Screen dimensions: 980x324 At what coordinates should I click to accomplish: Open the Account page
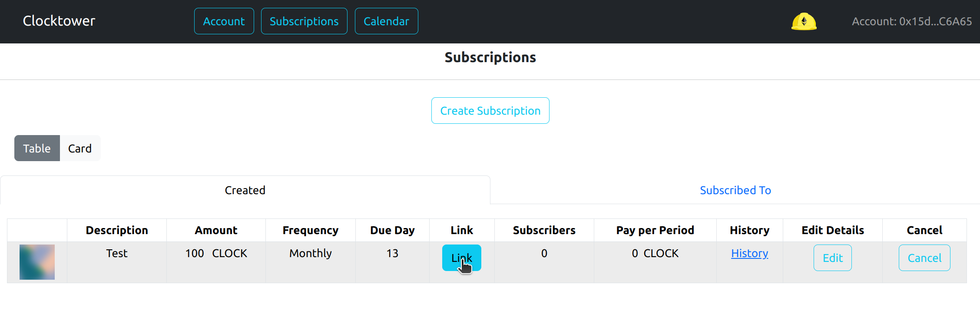(x=224, y=21)
